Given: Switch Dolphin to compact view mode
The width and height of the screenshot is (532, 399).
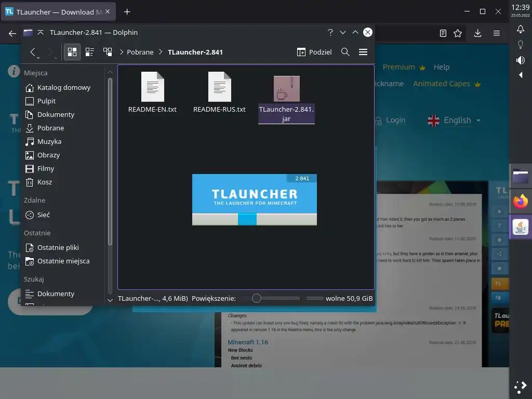Looking at the screenshot, I should pyautogui.click(x=89, y=52).
